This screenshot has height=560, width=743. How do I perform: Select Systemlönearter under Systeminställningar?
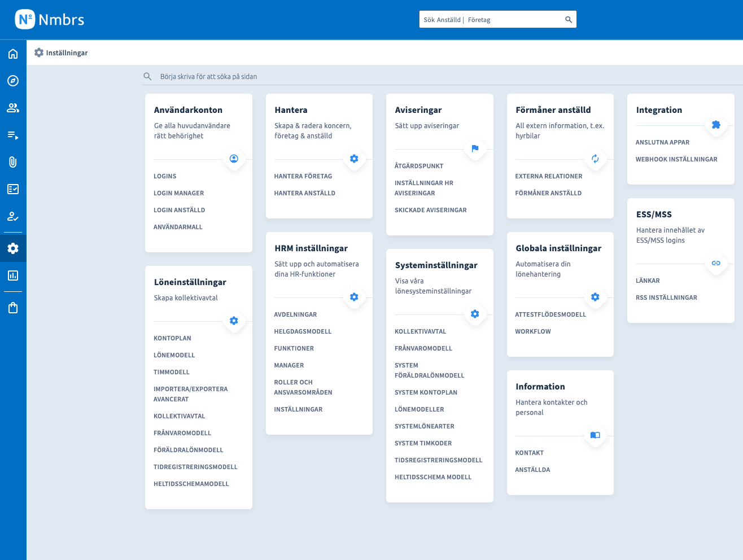point(424,426)
